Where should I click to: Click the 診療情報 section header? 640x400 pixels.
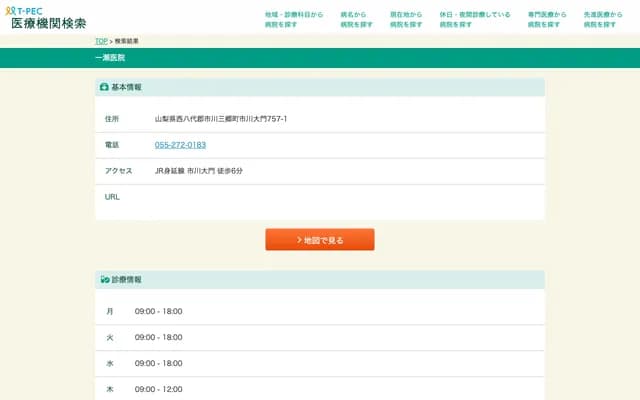pyautogui.click(x=126, y=280)
